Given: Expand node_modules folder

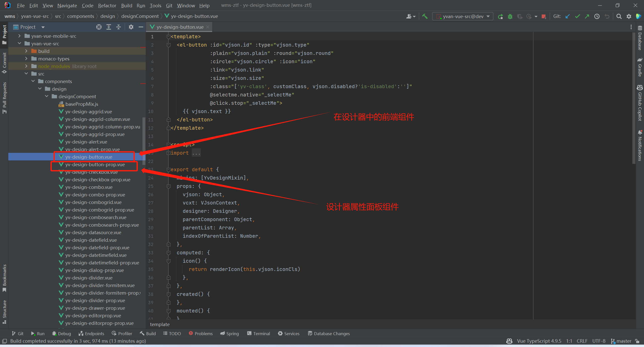Looking at the screenshot, I should (x=26, y=66).
